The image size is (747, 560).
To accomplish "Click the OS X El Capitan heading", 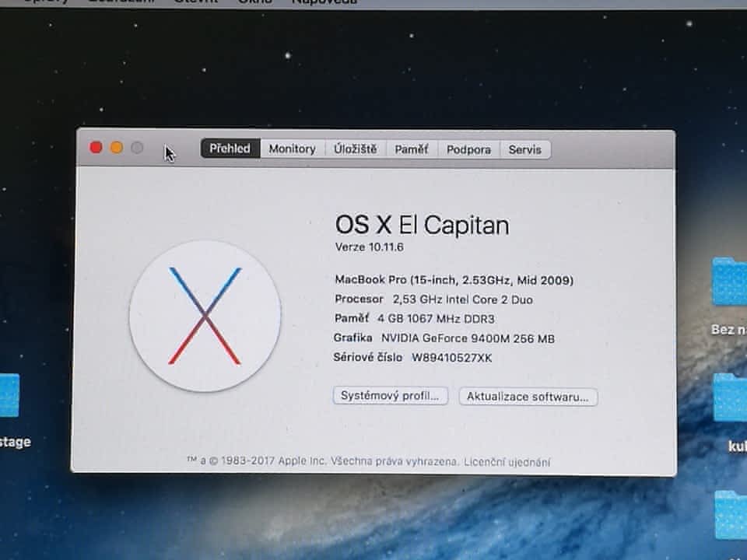I will [x=422, y=225].
